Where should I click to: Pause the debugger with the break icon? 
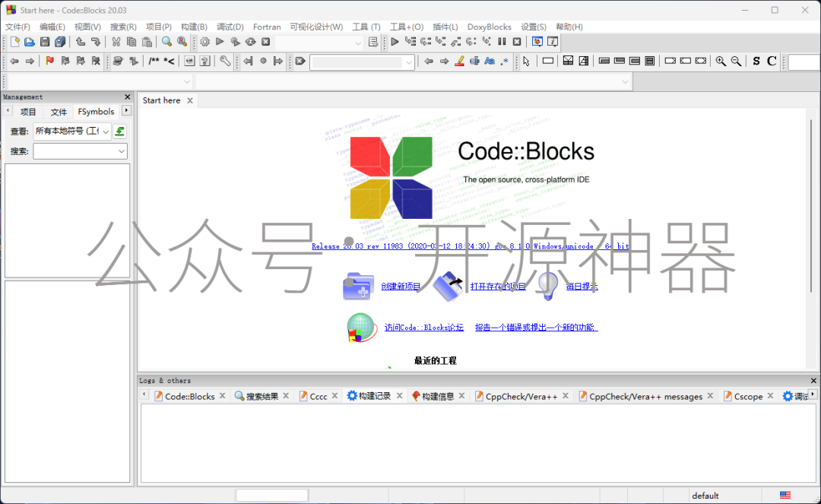(x=502, y=42)
